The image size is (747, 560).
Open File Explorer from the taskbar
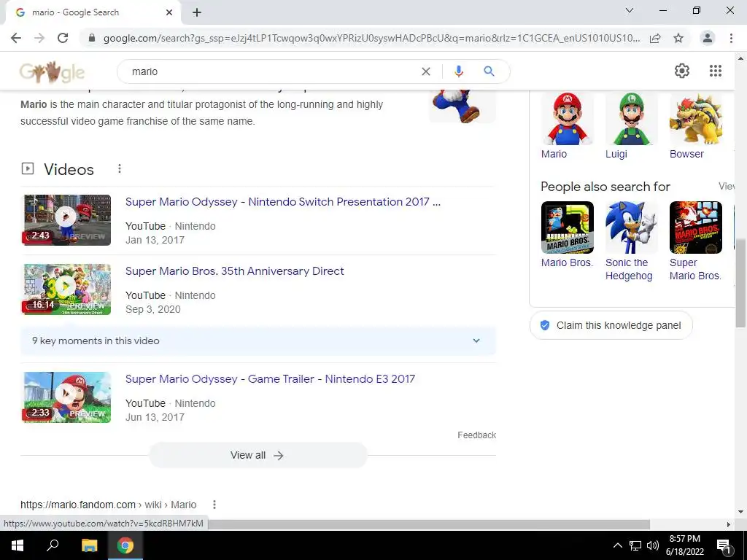(89, 545)
